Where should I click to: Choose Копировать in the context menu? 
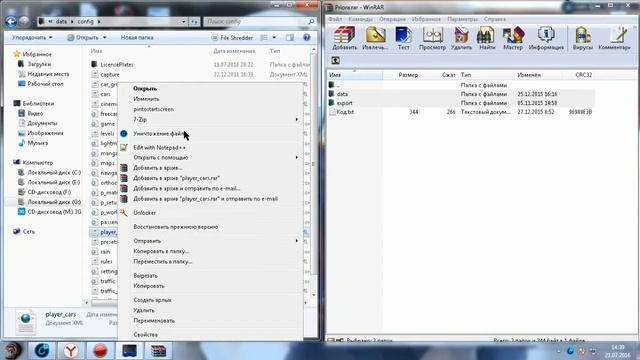point(210,286)
